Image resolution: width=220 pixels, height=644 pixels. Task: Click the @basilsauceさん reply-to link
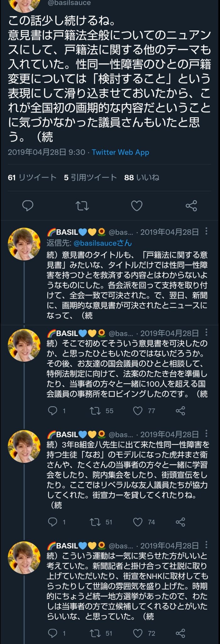[x=102, y=243]
